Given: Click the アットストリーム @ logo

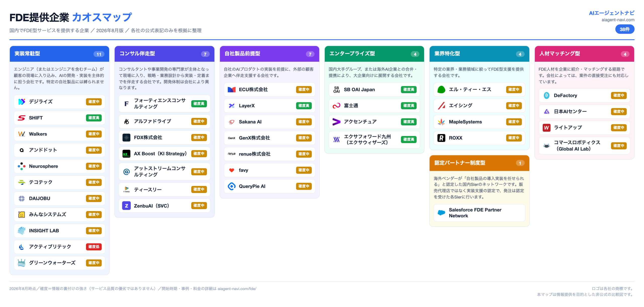Looking at the screenshot, I should coord(126,172).
